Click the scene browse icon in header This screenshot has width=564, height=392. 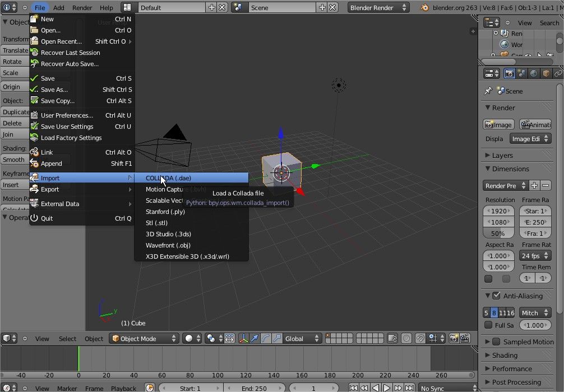(x=238, y=7)
